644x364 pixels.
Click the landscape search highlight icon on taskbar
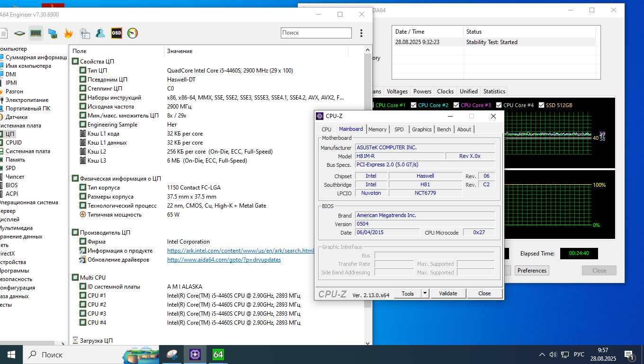[x=141, y=355]
